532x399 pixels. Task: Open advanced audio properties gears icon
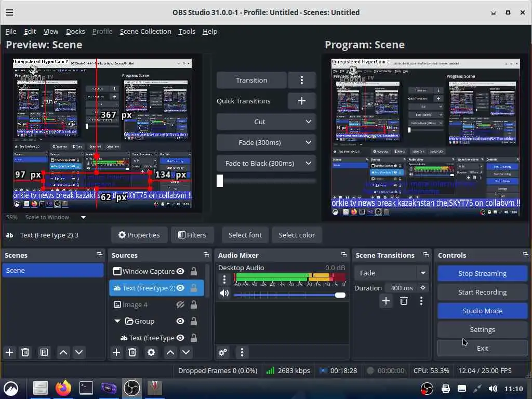[x=223, y=352]
